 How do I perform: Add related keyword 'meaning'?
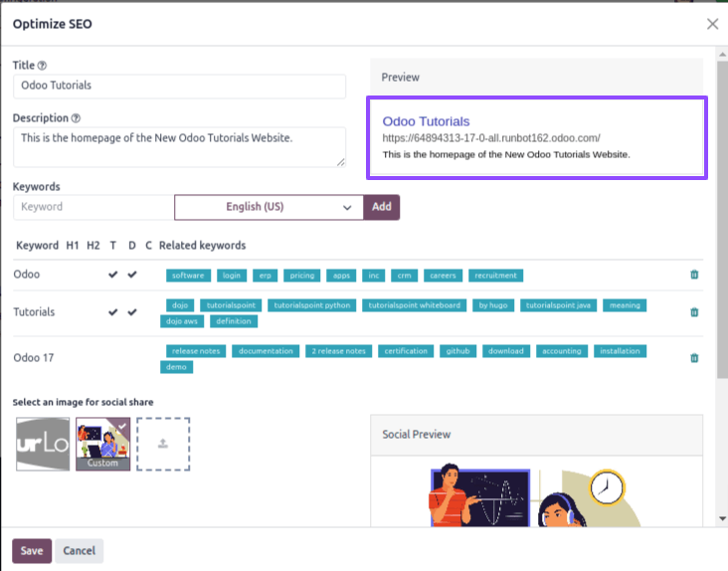(625, 305)
